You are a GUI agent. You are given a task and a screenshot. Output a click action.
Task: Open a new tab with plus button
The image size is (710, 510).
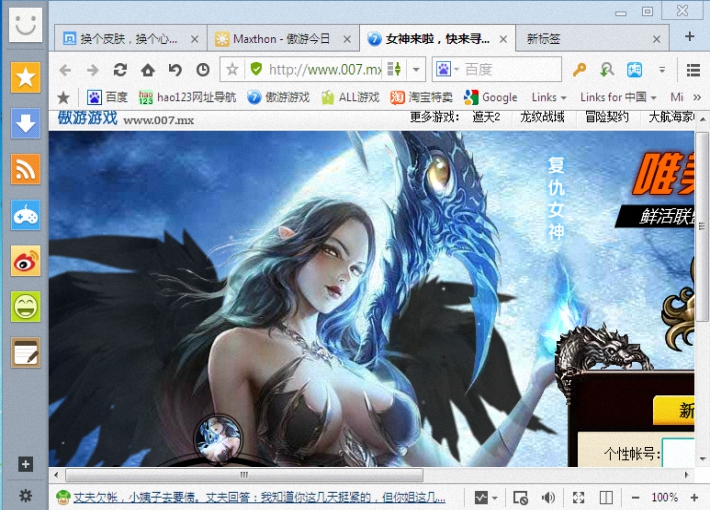[689, 36]
